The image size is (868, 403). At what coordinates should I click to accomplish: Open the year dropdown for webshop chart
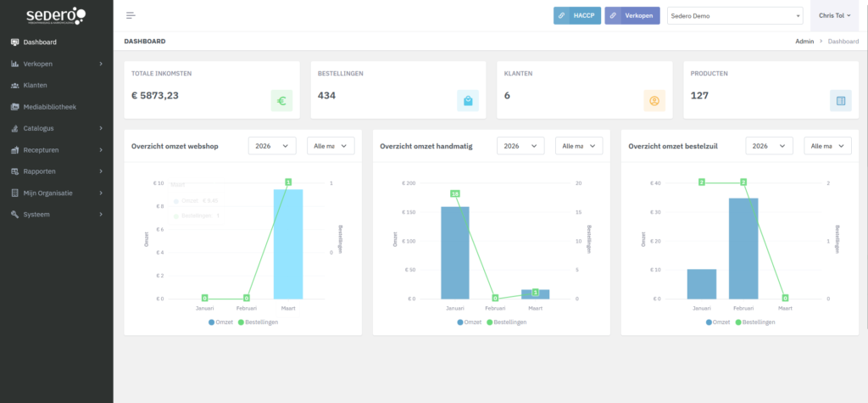(x=271, y=146)
